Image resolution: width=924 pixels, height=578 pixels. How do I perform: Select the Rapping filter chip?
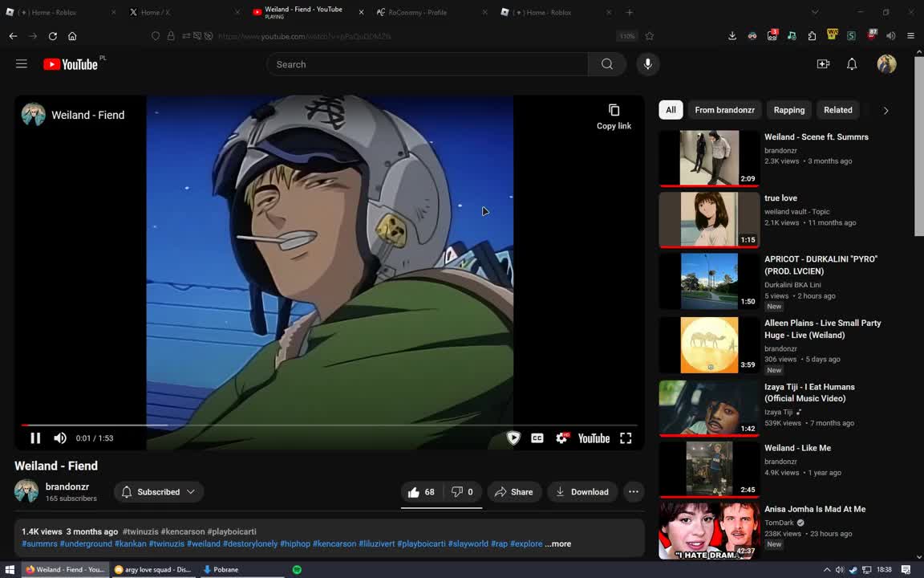pos(789,110)
